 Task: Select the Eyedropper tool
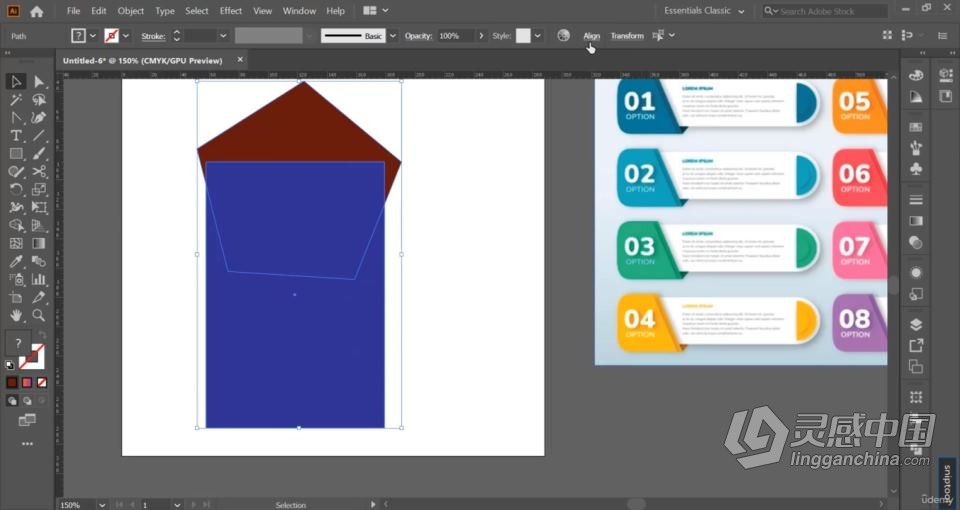16,261
